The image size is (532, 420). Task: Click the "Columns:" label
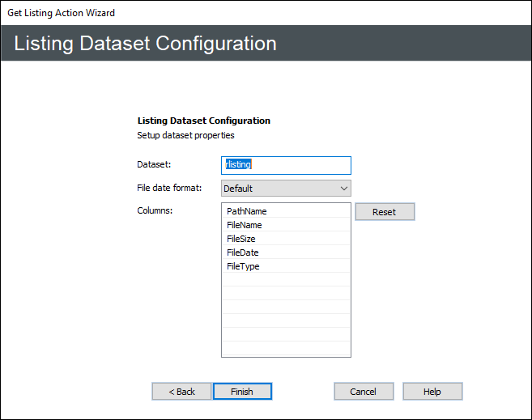point(155,210)
